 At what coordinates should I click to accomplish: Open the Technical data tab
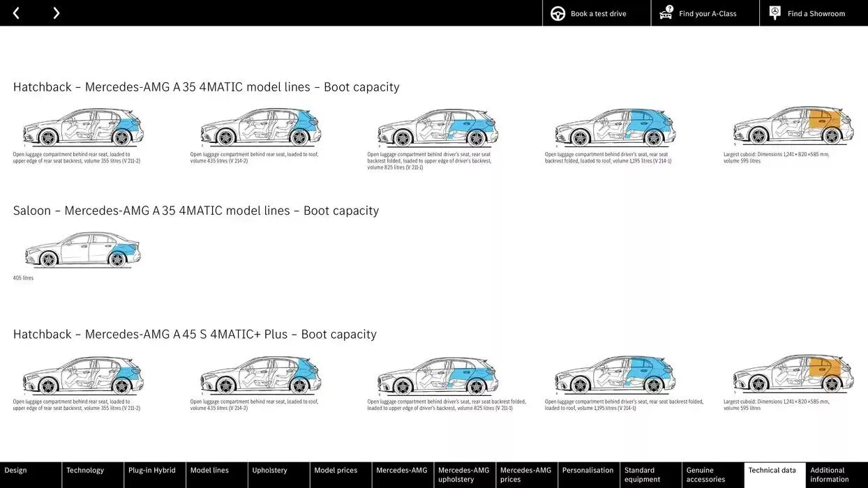(774, 475)
